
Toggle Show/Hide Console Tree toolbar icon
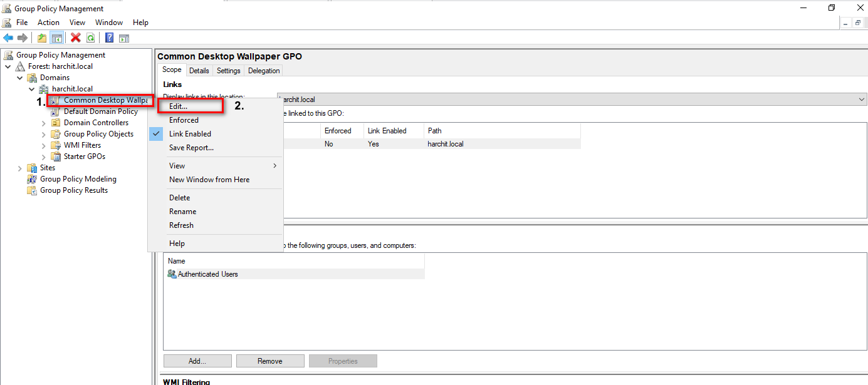(56, 38)
